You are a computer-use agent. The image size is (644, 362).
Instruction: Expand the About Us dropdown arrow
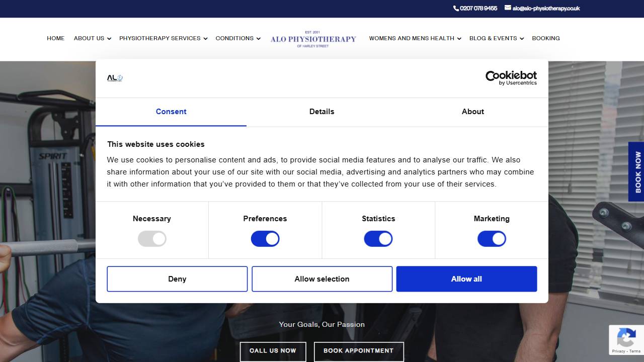tap(109, 39)
